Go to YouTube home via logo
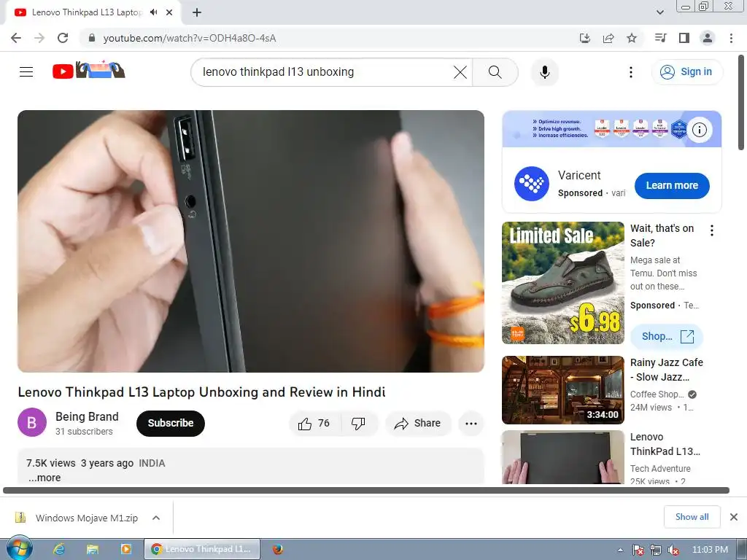747x560 pixels. click(x=88, y=71)
